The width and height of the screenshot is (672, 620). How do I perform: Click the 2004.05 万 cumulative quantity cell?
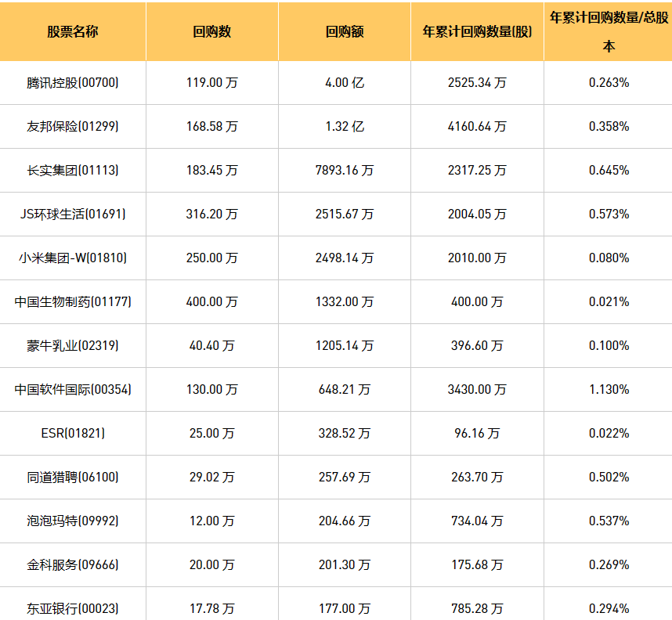pyautogui.click(x=477, y=214)
